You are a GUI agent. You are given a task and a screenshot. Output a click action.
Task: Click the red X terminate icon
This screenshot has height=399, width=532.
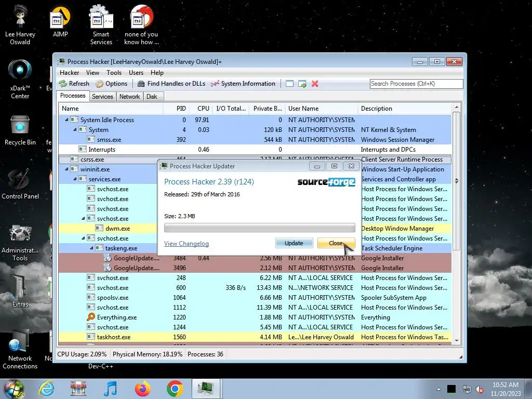[x=315, y=84]
